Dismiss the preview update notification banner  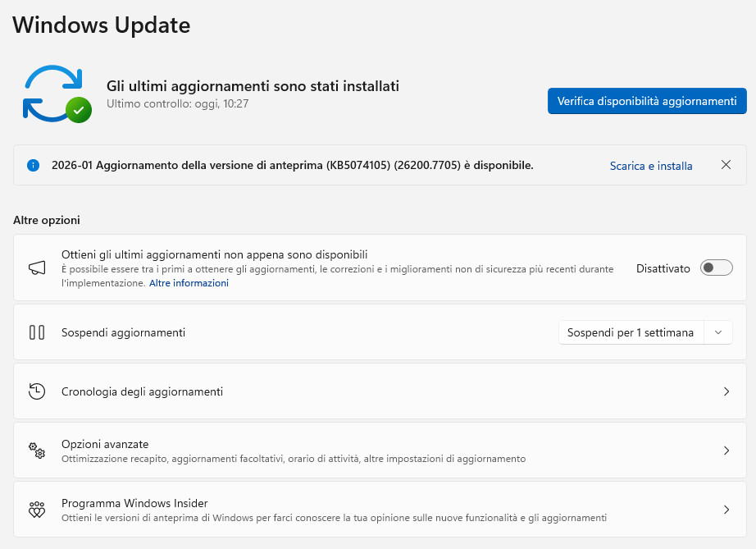pyautogui.click(x=726, y=165)
